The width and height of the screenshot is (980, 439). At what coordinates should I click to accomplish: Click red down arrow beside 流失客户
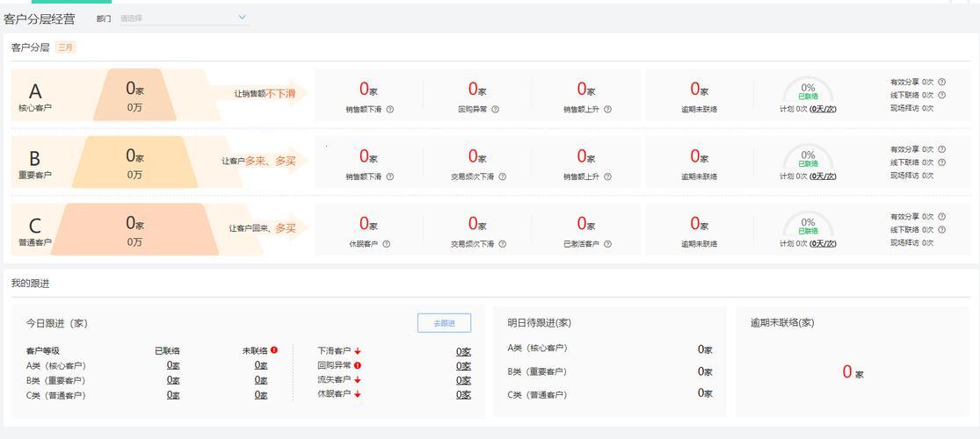click(358, 379)
